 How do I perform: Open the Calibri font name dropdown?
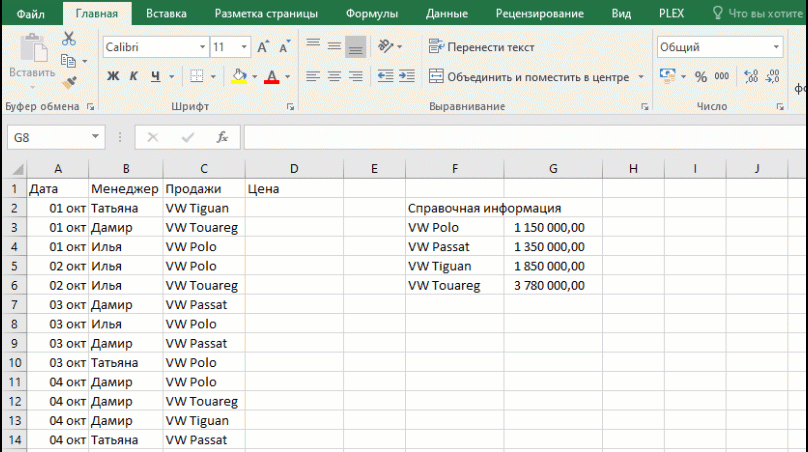(202, 47)
